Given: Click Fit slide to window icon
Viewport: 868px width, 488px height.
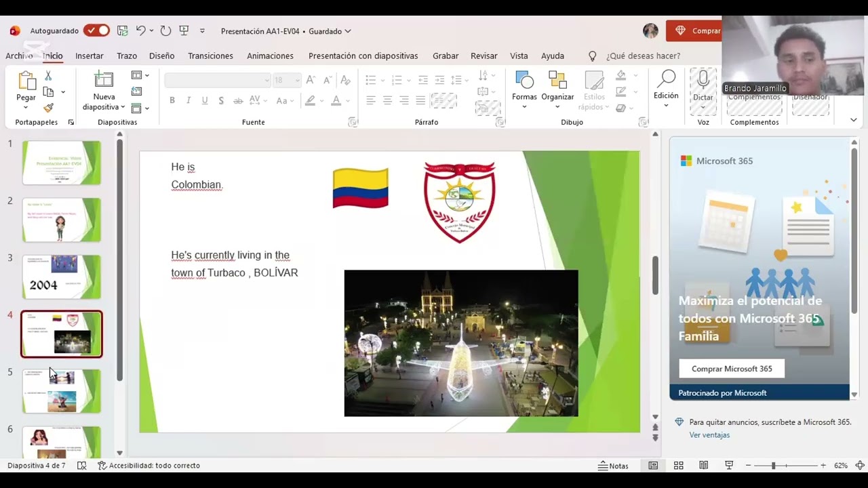Looking at the screenshot, I should [x=860, y=466].
